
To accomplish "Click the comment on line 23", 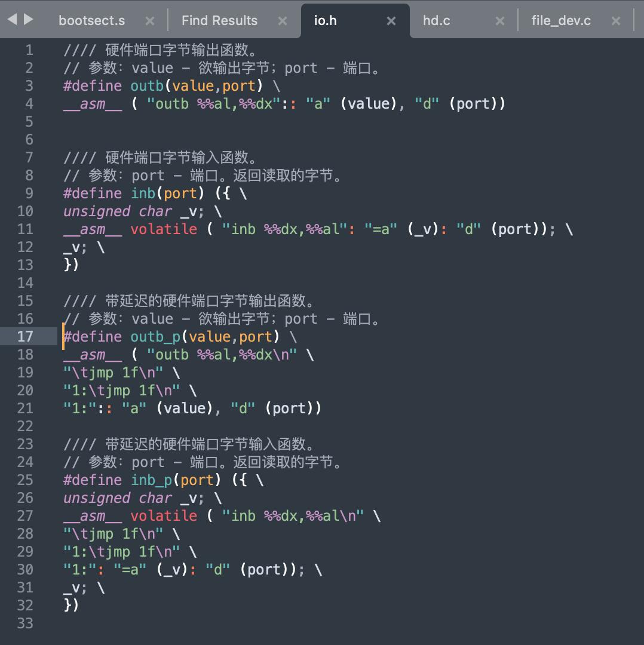I will pos(189,444).
